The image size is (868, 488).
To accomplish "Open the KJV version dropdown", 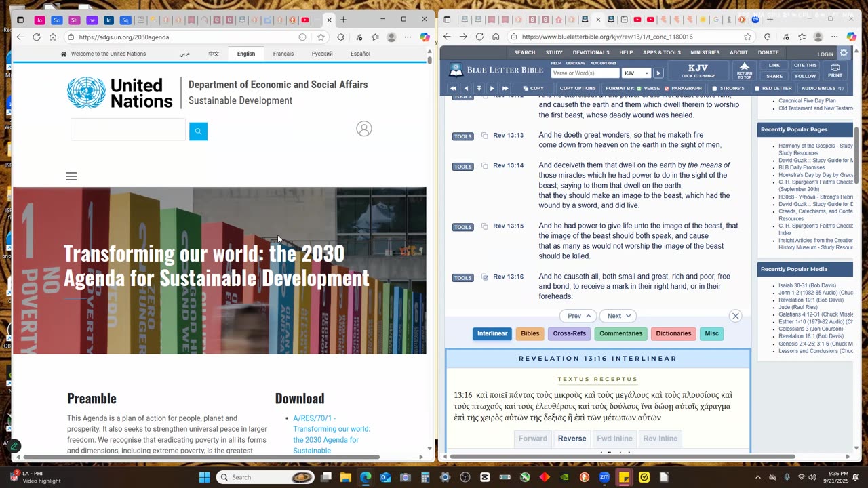I will point(637,73).
